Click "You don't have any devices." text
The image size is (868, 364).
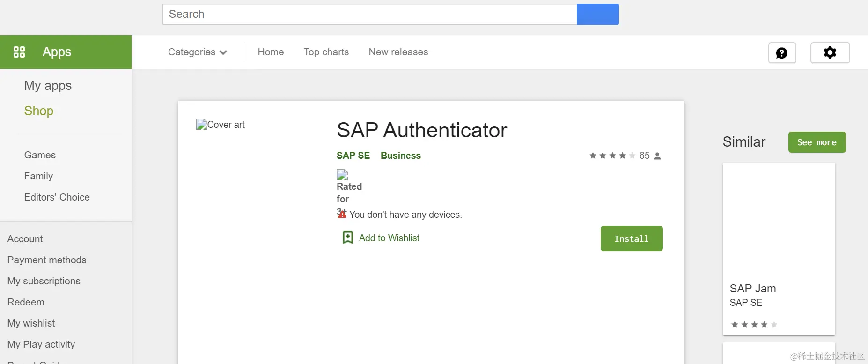point(405,215)
